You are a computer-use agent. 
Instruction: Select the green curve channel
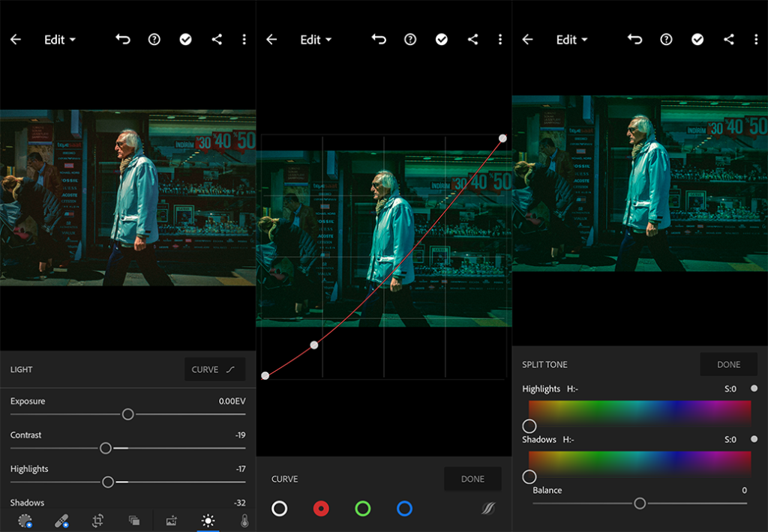pyautogui.click(x=362, y=509)
